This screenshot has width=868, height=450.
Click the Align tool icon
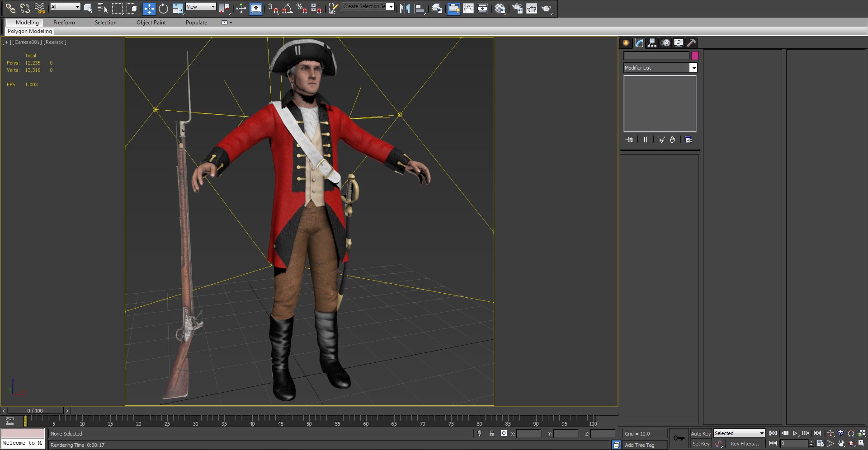[x=420, y=8]
